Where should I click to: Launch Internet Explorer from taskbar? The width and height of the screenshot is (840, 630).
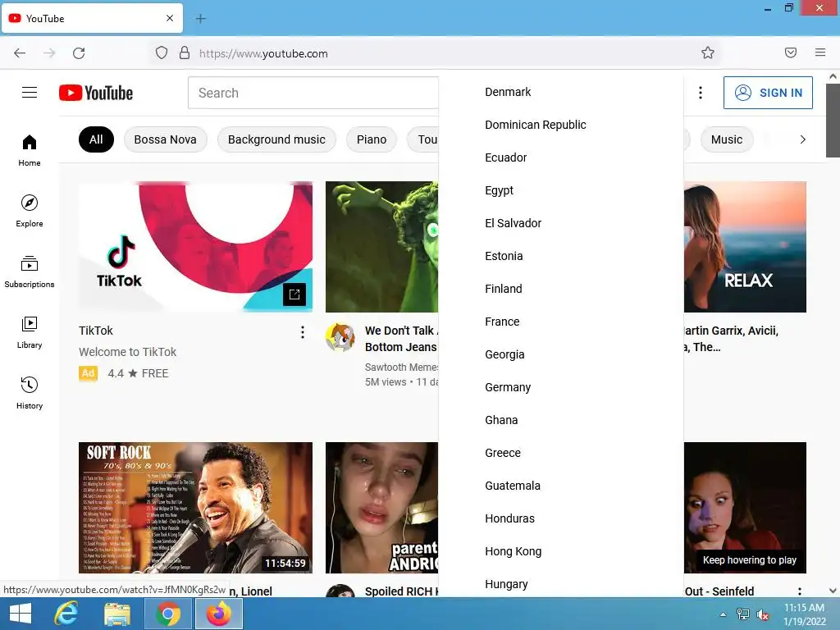pyautogui.click(x=66, y=614)
